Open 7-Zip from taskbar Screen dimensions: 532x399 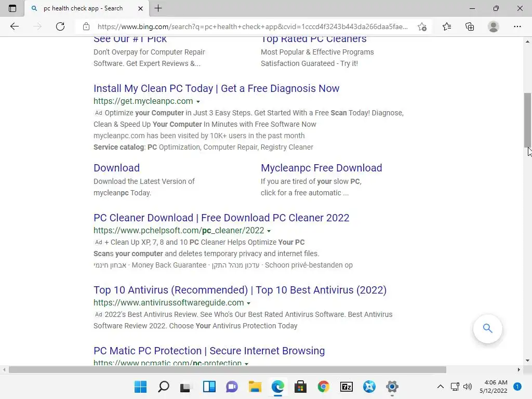click(x=347, y=387)
